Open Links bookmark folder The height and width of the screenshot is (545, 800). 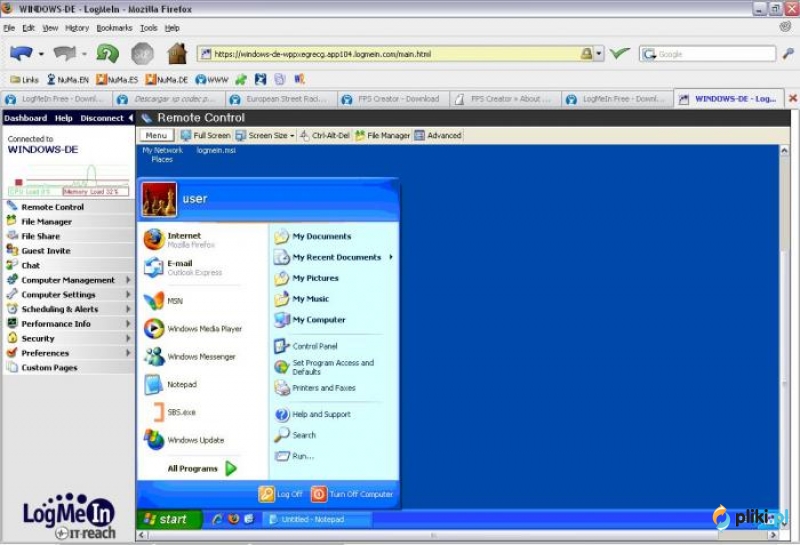(24, 80)
